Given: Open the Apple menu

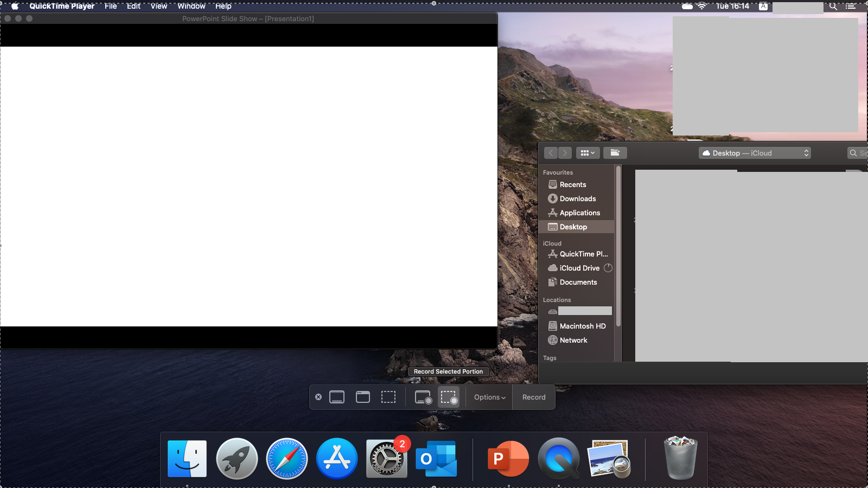Looking at the screenshot, I should (15, 6).
